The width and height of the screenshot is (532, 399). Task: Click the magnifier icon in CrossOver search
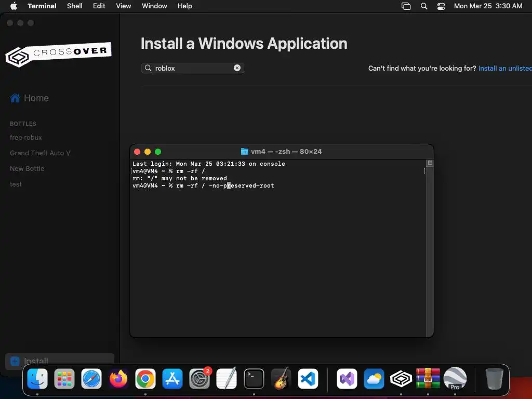148,68
